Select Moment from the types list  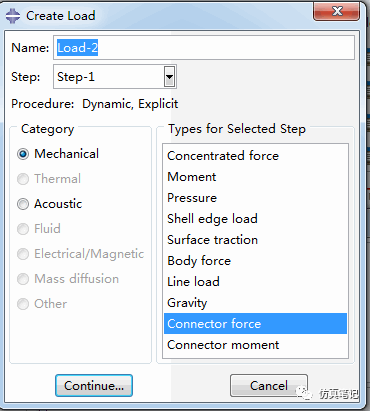[255, 177]
